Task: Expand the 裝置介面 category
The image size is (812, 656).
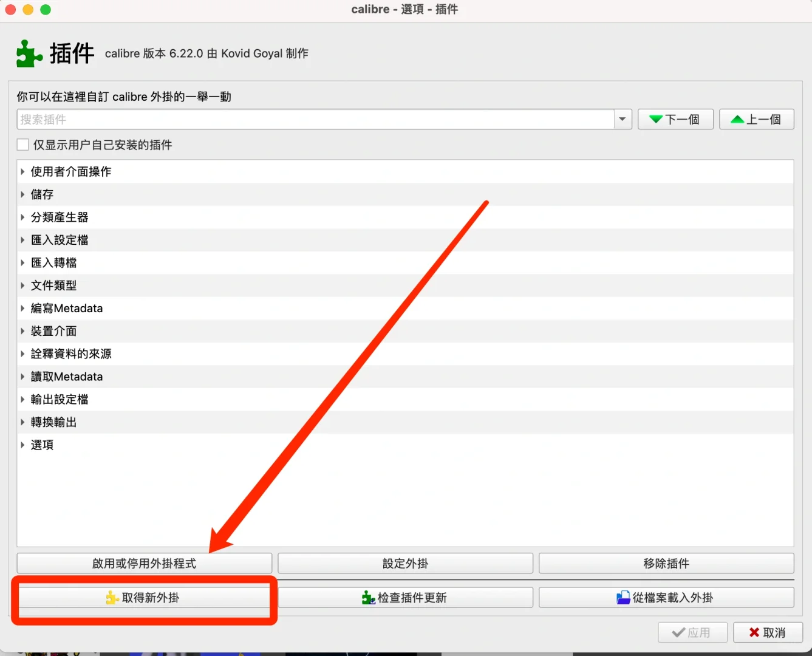Action: pos(22,331)
